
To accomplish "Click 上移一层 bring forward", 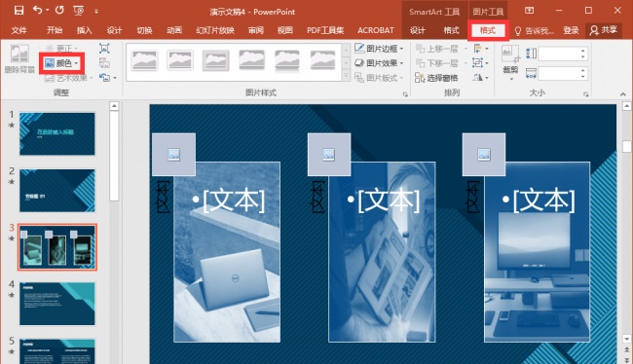I will point(437,49).
